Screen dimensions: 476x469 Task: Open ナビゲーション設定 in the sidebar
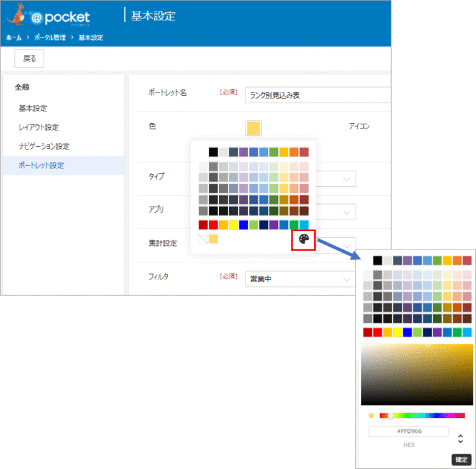(x=44, y=147)
